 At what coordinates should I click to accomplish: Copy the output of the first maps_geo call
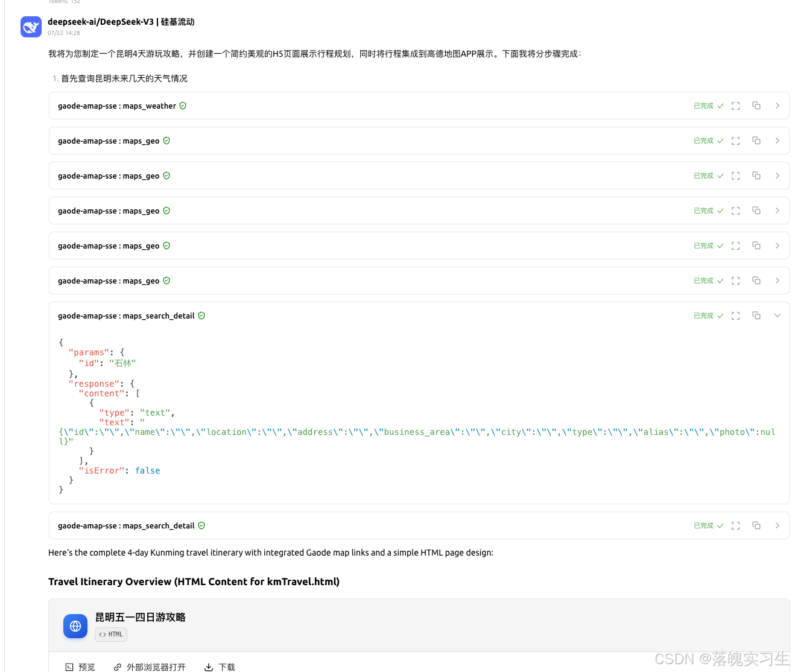pos(756,141)
